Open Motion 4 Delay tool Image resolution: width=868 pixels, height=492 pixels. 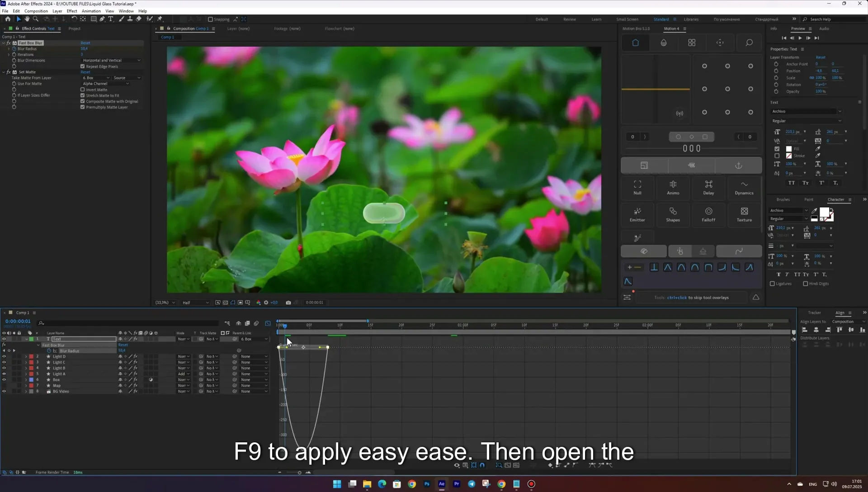click(x=708, y=188)
